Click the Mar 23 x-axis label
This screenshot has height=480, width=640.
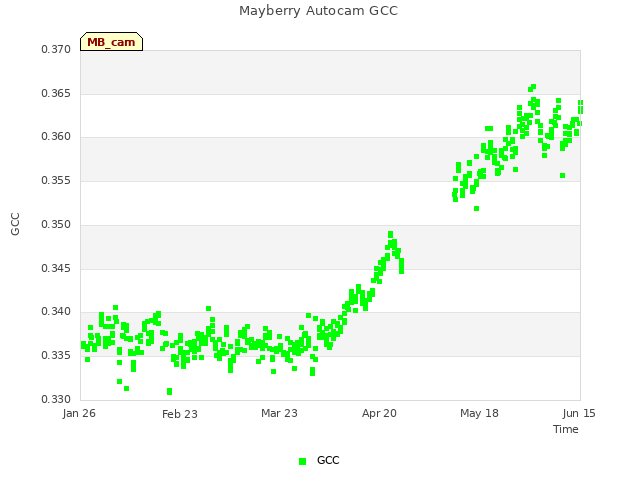point(279,413)
